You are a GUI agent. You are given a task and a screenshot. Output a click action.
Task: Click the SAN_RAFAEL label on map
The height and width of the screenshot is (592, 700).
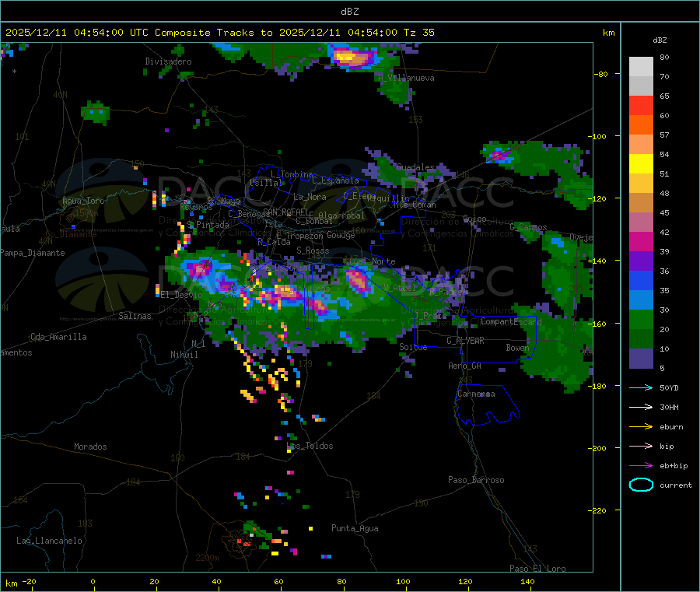click(286, 212)
